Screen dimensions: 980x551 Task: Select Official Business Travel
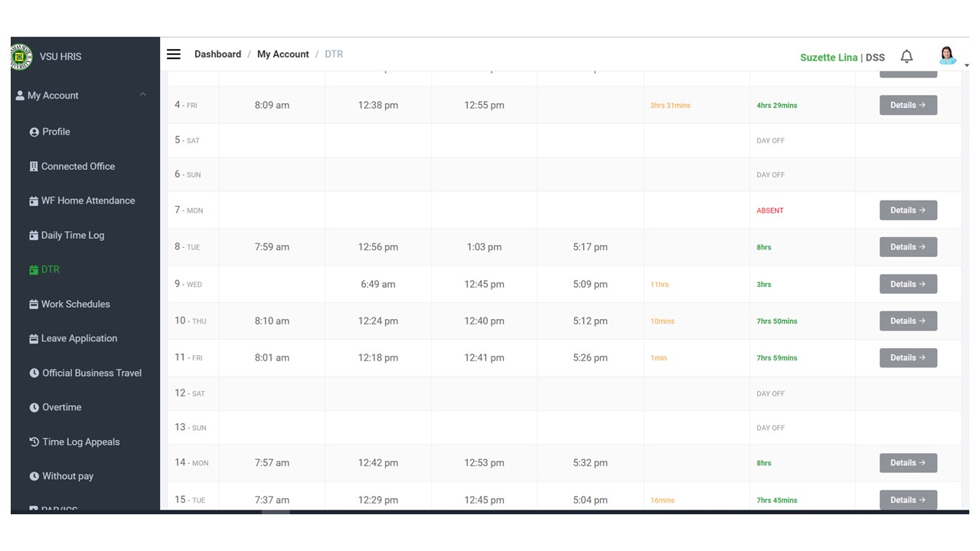tap(91, 373)
